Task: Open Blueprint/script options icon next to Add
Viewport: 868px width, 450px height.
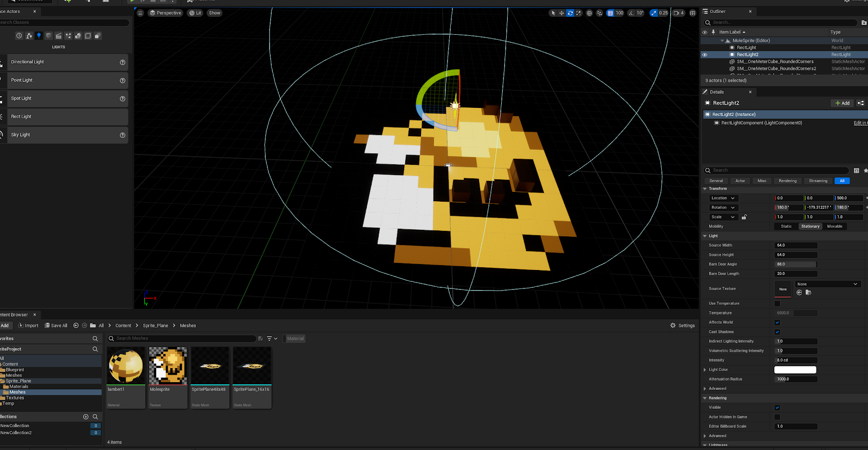Action: click(861, 103)
